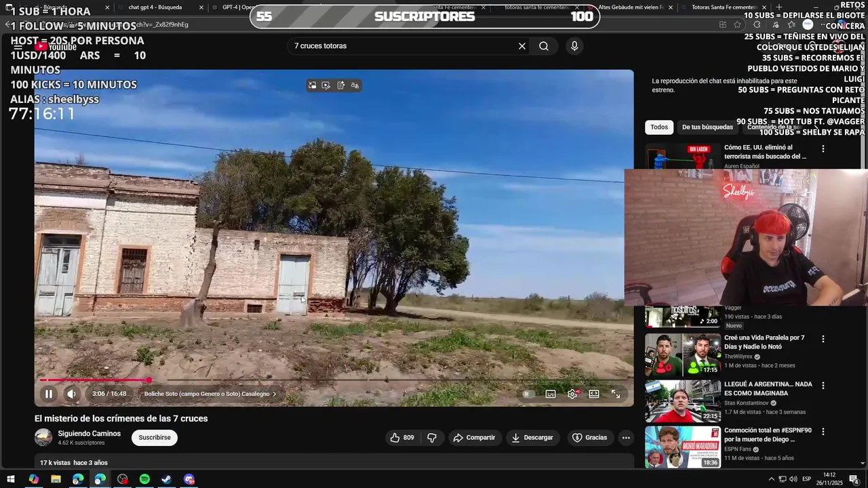Image resolution: width=868 pixels, height=488 pixels.
Task: Subscribe with the Suscribirse button
Action: click(155, 438)
